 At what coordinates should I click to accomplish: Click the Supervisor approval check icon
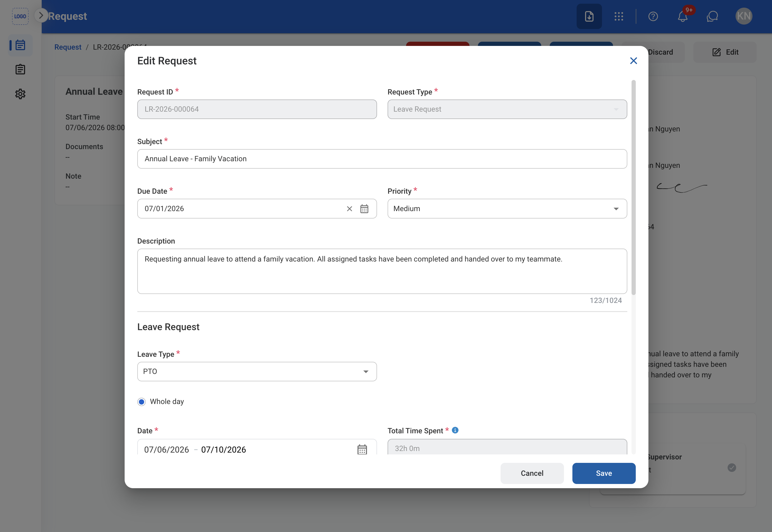pyautogui.click(x=732, y=467)
